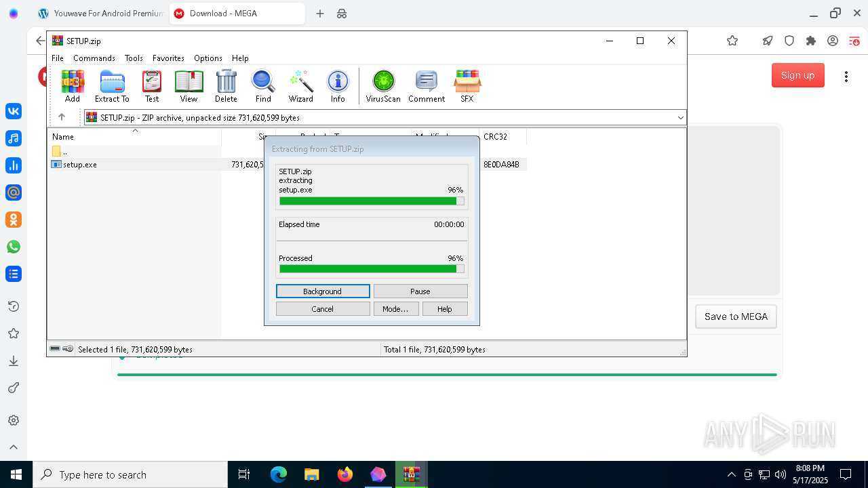Open the Find tool
Image resolution: width=868 pixels, height=488 pixels.
pyautogui.click(x=263, y=86)
